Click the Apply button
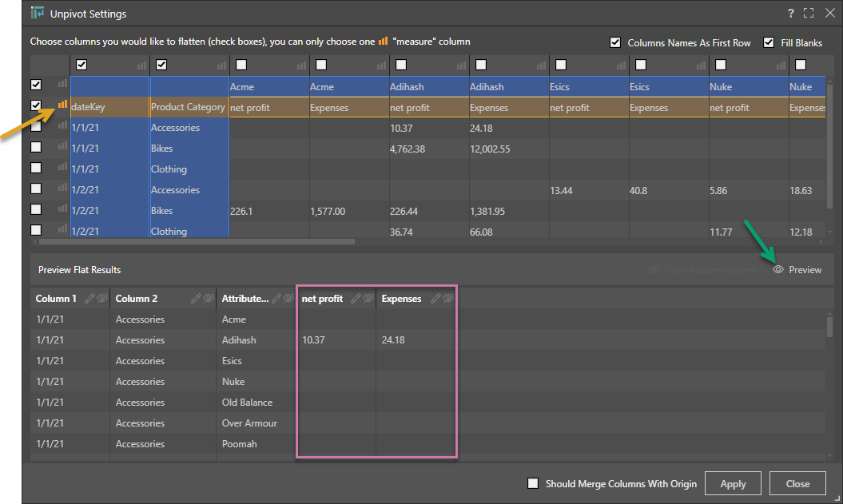This screenshot has height=504, width=843. (733, 483)
